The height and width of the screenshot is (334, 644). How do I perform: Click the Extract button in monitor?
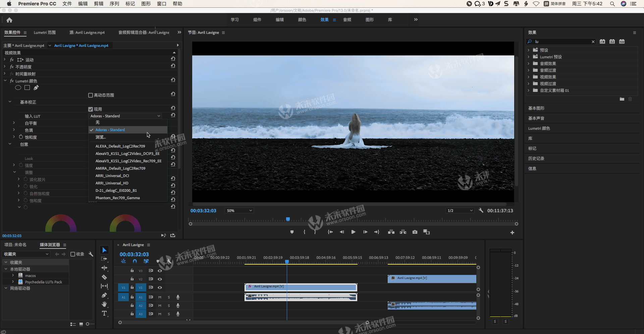point(403,232)
